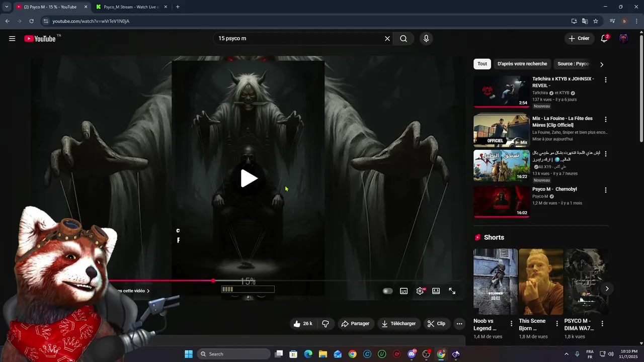The width and height of the screenshot is (644, 362).
Task: Toggle subtitles in the video player
Action: click(404, 291)
